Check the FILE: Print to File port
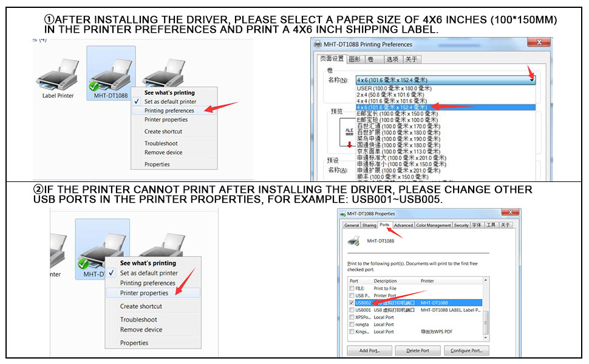The width and height of the screenshot is (589, 364). pos(352,288)
